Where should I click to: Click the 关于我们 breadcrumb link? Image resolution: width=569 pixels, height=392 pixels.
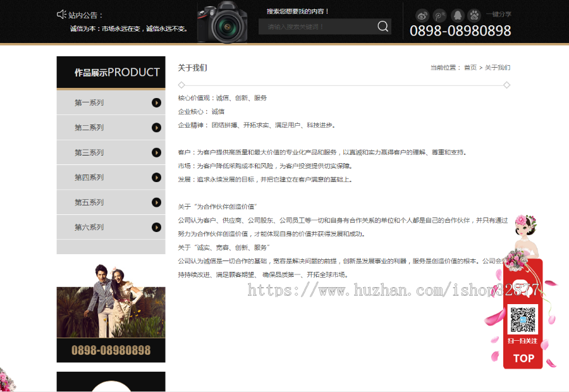tap(498, 68)
